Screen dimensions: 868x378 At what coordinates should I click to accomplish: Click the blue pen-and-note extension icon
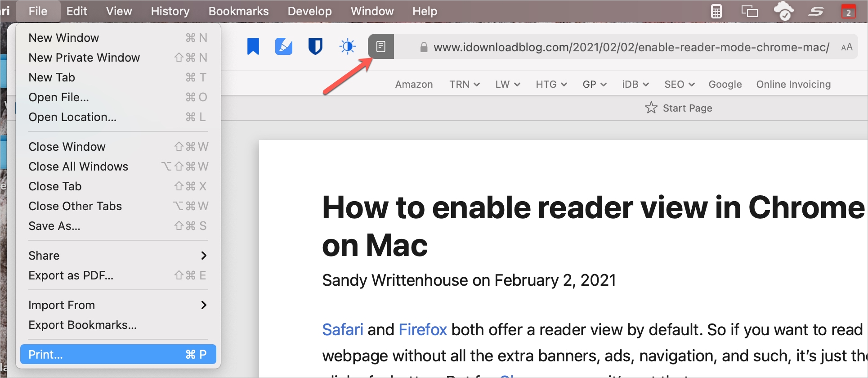(284, 46)
